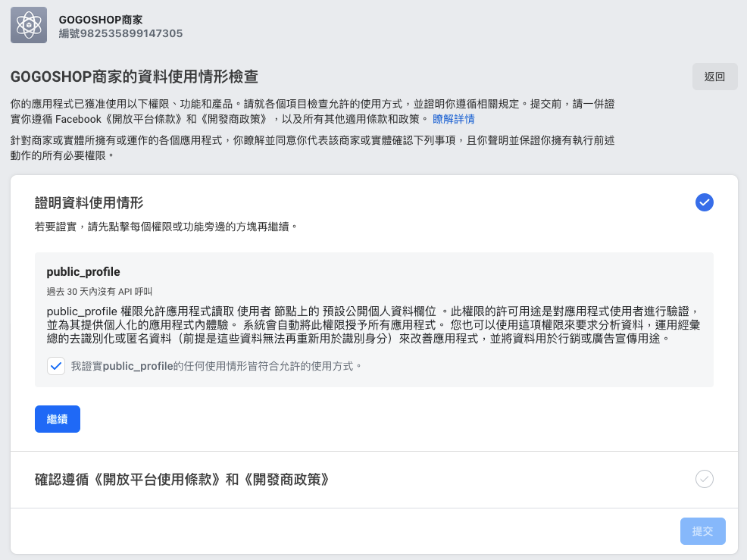Select the 證明資料使用情形 section heading
This screenshot has width=747, height=560.
point(89,203)
